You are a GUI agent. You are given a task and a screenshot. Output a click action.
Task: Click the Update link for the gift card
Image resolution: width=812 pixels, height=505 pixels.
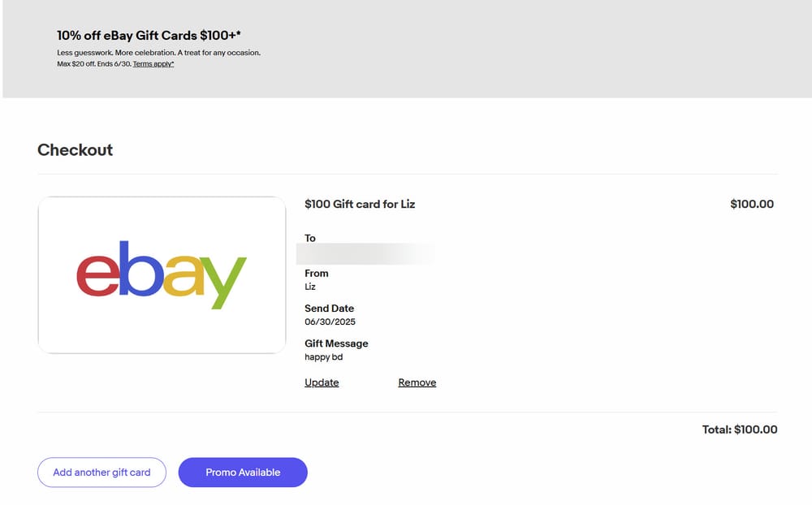[320, 382]
